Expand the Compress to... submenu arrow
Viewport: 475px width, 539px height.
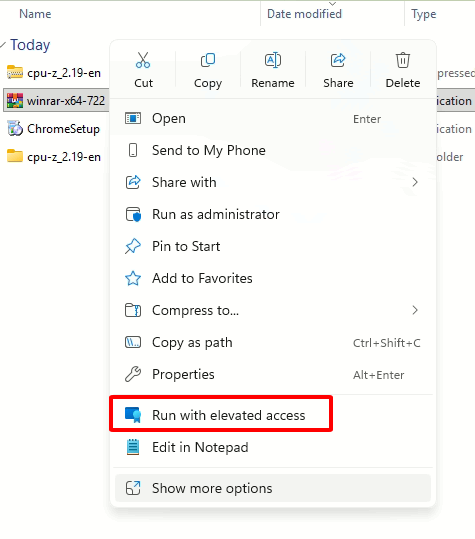click(x=415, y=310)
